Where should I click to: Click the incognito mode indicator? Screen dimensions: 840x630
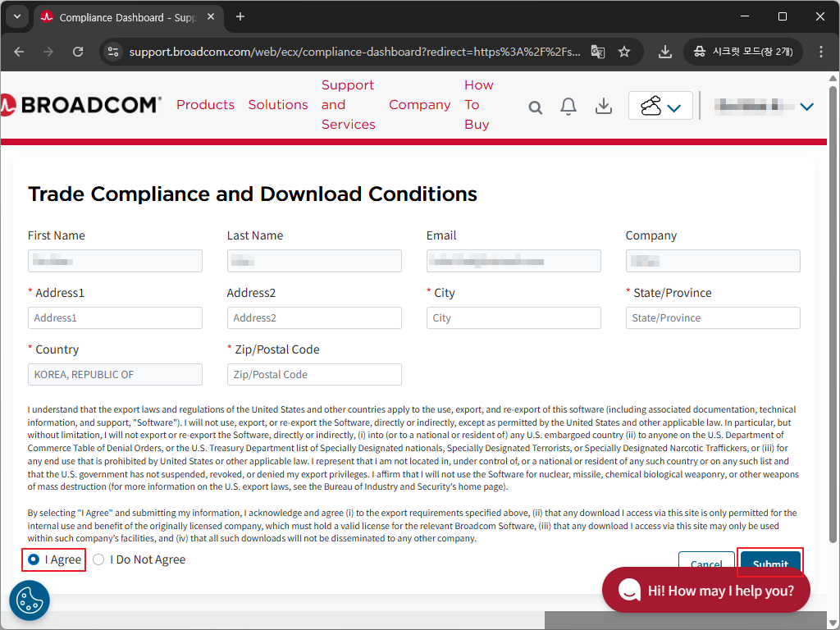pyautogui.click(x=743, y=52)
